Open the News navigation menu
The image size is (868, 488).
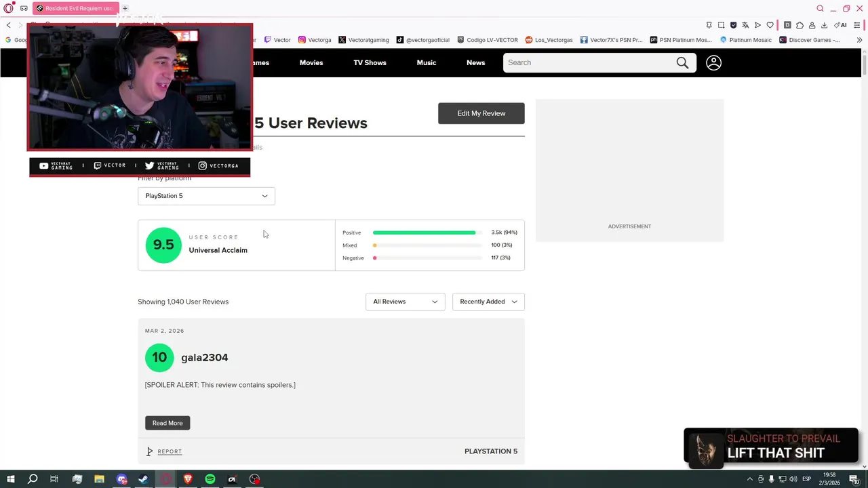pyautogui.click(x=475, y=62)
